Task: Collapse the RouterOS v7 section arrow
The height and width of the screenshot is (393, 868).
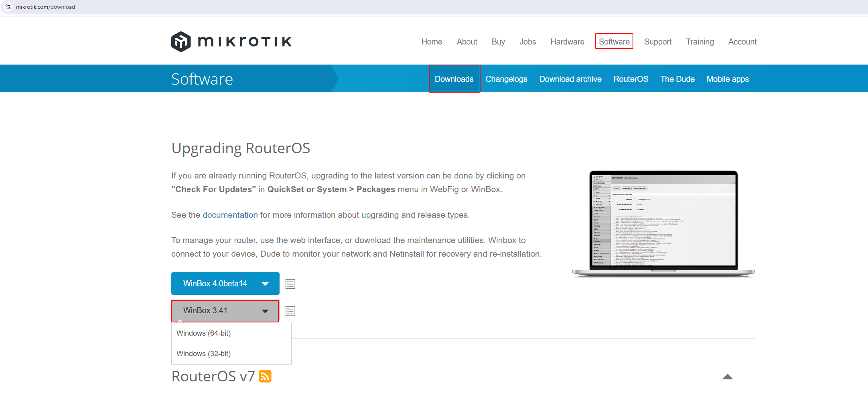Action: pyautogui.click(x=728, y=377)
